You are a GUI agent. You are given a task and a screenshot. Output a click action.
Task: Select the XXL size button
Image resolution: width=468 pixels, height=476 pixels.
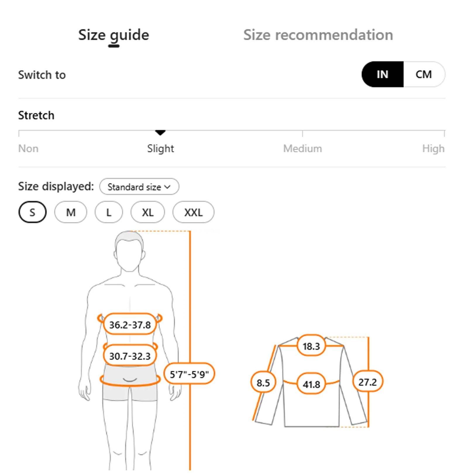pos(193,212)
